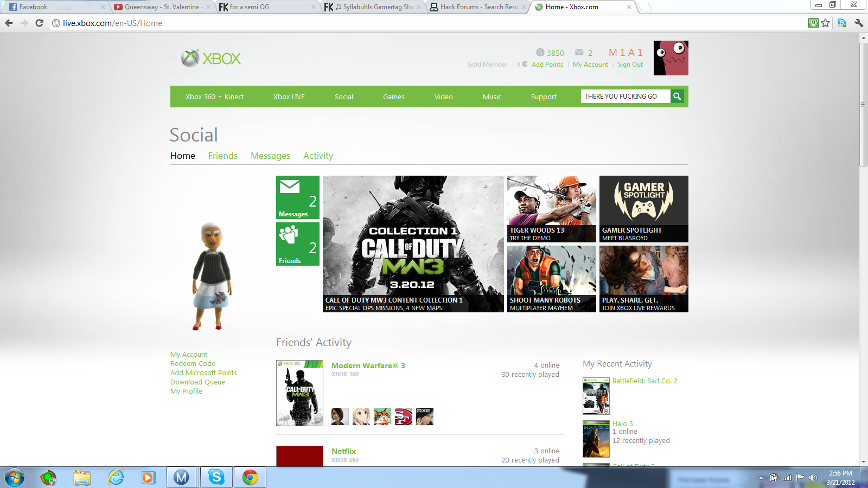Click the Chrome icon in taskbar
This screenshot has height=488, width=868.
click(x=250, y=477)
